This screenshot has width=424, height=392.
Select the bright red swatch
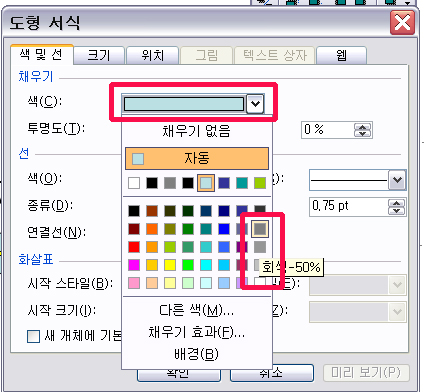point(134,247)
